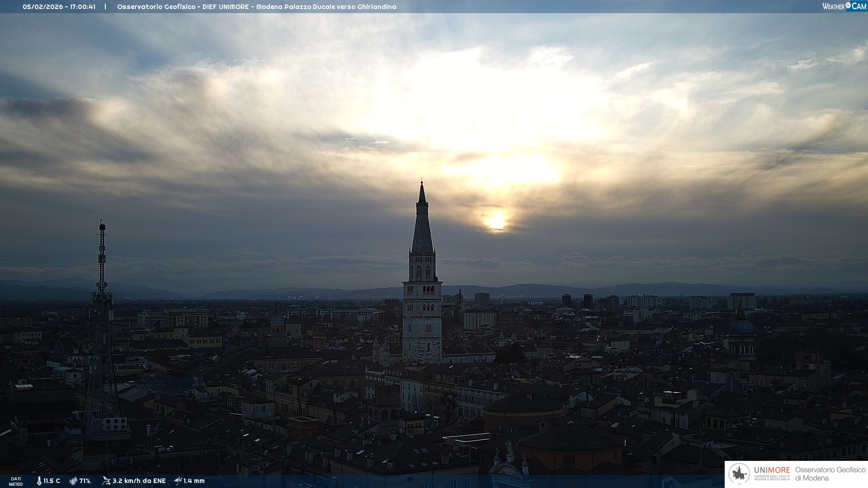
Task: Click the Osservatorio Geofisico camera title text
Action: click(256, 7)
